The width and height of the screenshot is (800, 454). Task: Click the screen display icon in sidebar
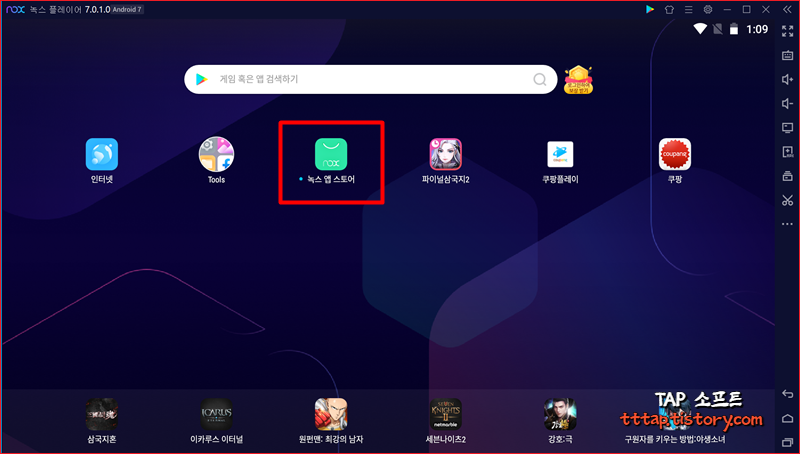point(788,128)
